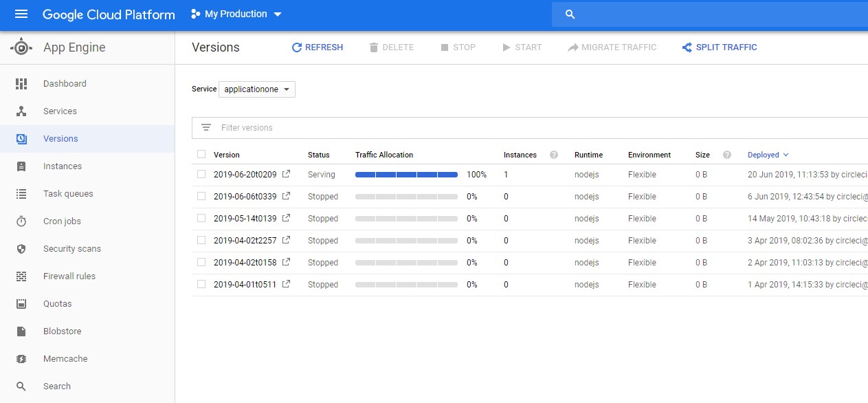
Task: Click the Size column help icon
Action: [x=727, y=155]
